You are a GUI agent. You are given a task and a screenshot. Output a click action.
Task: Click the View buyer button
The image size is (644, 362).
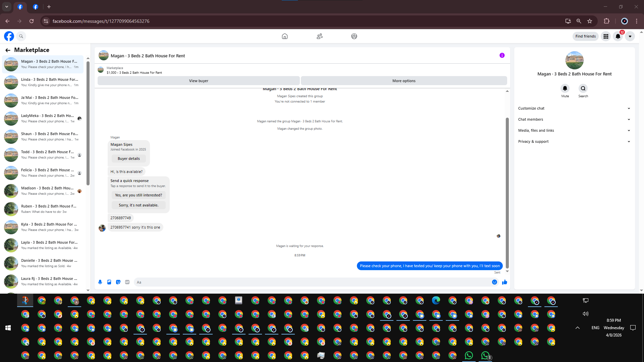pos(199,81)
